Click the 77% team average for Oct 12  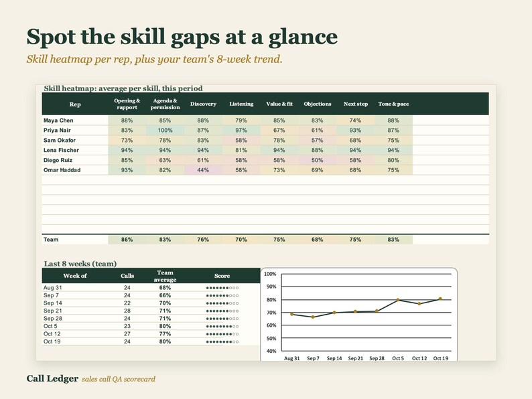click(165, 334)
